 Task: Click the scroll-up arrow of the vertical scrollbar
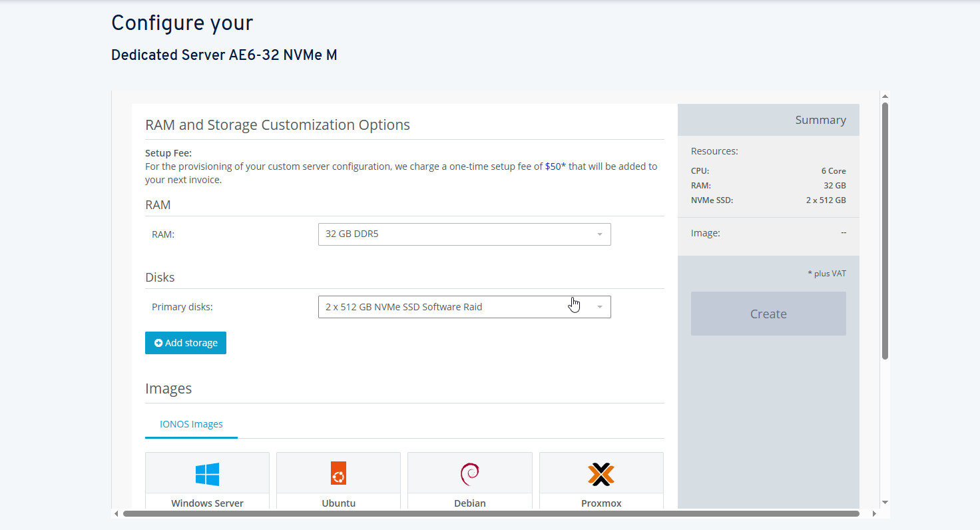[885, 97]
